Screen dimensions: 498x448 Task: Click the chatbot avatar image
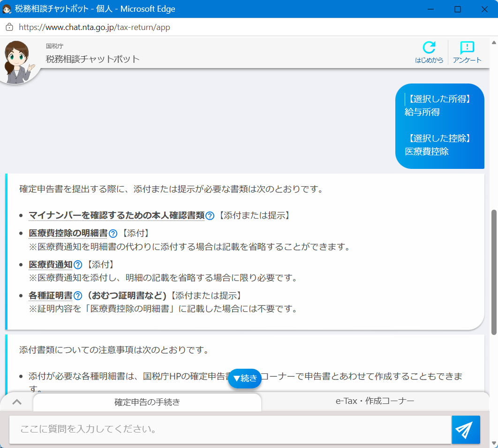pyautogui.click(x=19, y=61)
